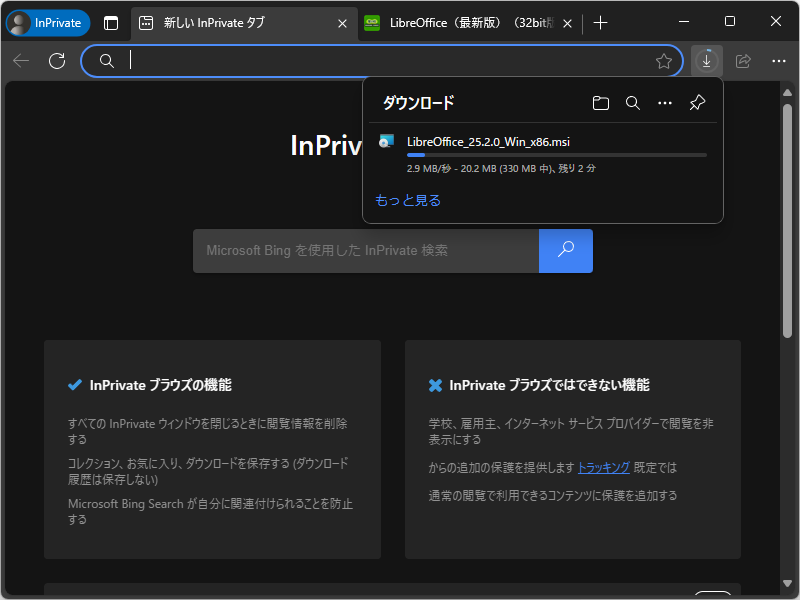Open Settings and more menu
The width and height of the screenshot is (800, 600).
tap(778, 61)
